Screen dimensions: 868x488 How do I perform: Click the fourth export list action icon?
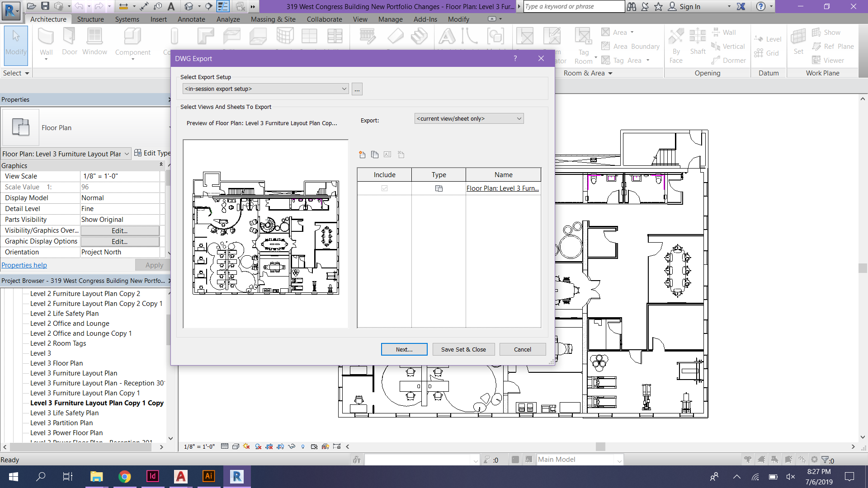[x=401, y=155]
